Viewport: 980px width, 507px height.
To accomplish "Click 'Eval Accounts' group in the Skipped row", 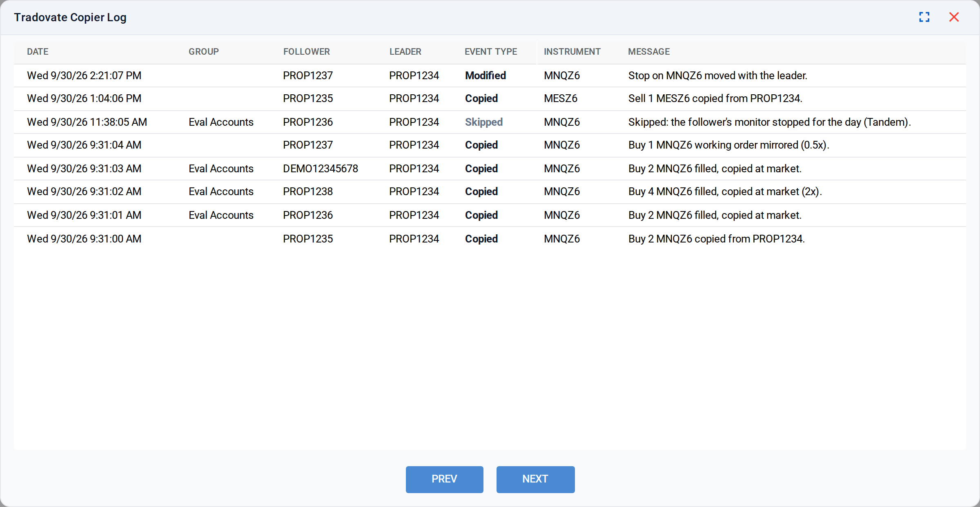I will tap(221, 122).
